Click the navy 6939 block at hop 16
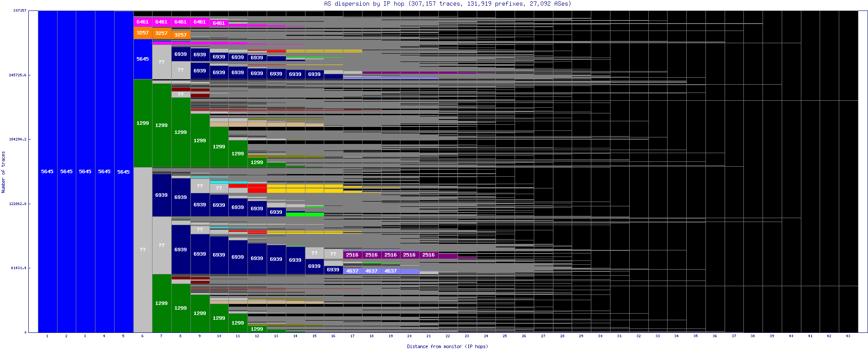The width and height of the screenshot is (868, 349). click(x=333, y=270)
